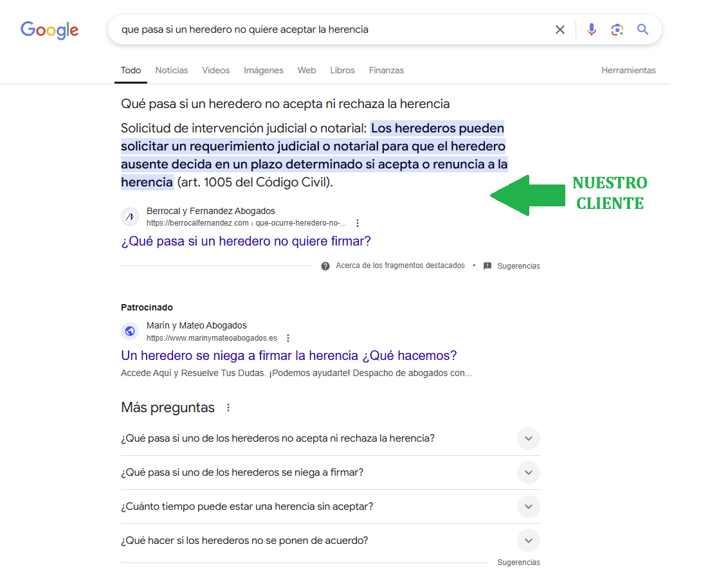Click ad description Accede Aquí y Resuelve Tus Dudas
This screenshot has height=585, width=728.
pyautogui.click(x=296, y=373)
